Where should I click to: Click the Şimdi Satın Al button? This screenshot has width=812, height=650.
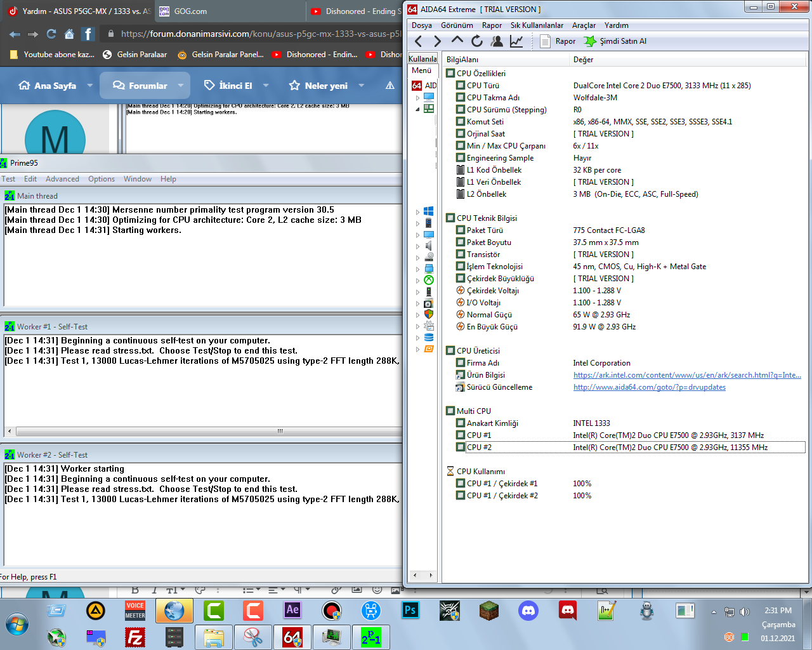click(616, 41)
